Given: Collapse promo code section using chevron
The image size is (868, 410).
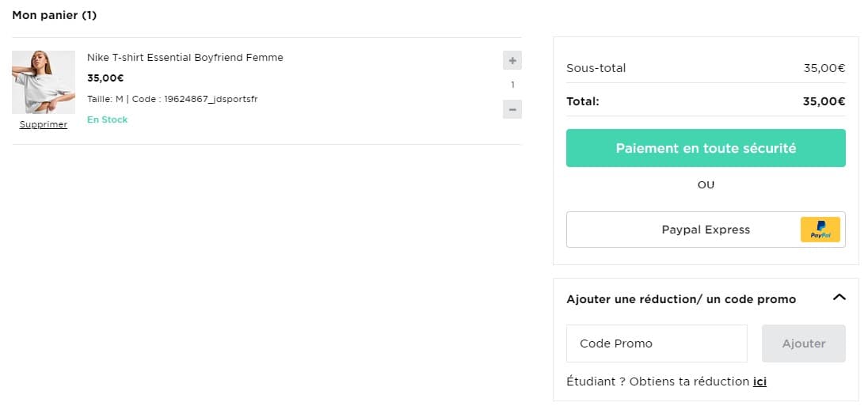Looking at the screenshot, I should pyautogui.click(x=839, y=298).
